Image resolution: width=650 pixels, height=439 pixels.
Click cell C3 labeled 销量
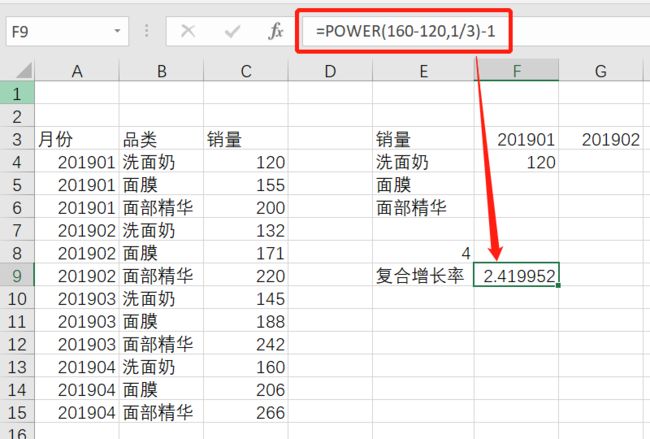246,138
